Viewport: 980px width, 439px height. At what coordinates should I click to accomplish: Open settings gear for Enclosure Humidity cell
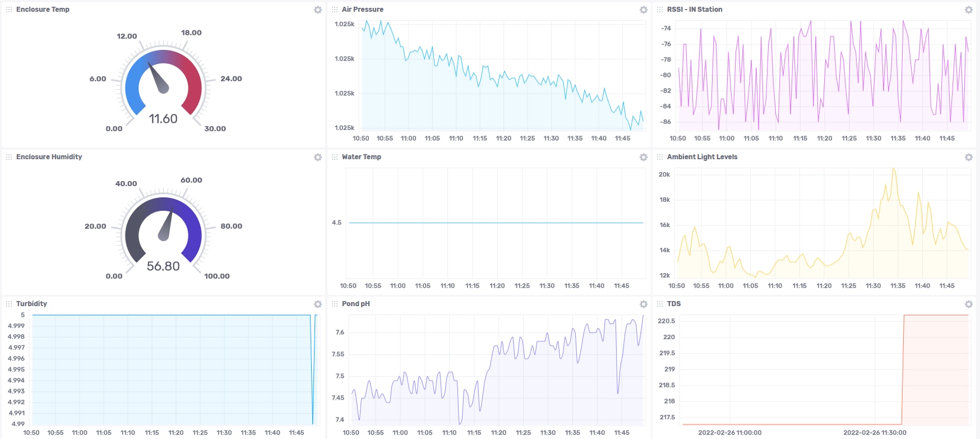pos(318,158)
